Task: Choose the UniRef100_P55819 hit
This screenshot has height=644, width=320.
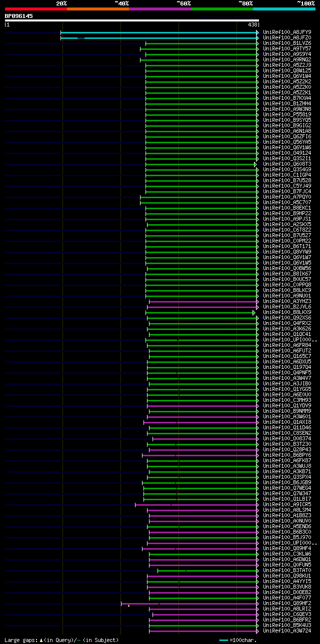Action: coord(287,115)
